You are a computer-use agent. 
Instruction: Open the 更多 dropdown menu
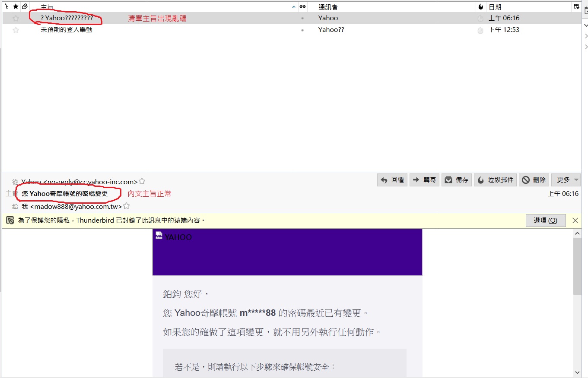pos(566,180)
